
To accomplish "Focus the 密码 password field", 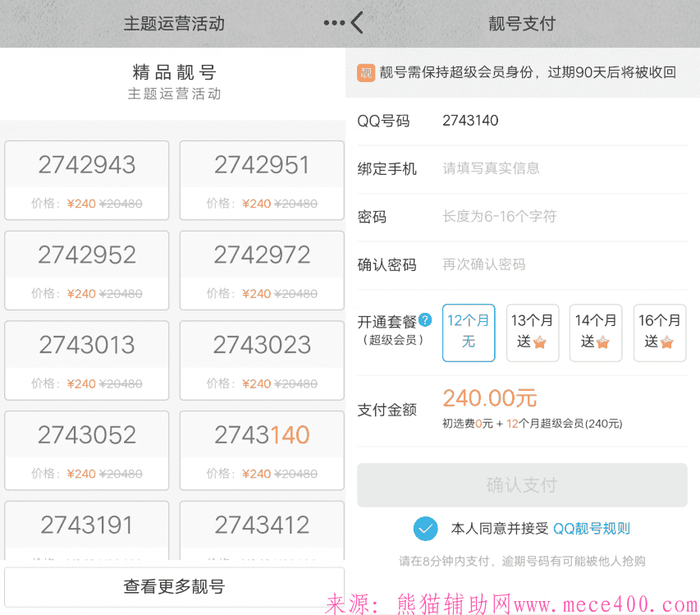I will click(x=562, y=217).
